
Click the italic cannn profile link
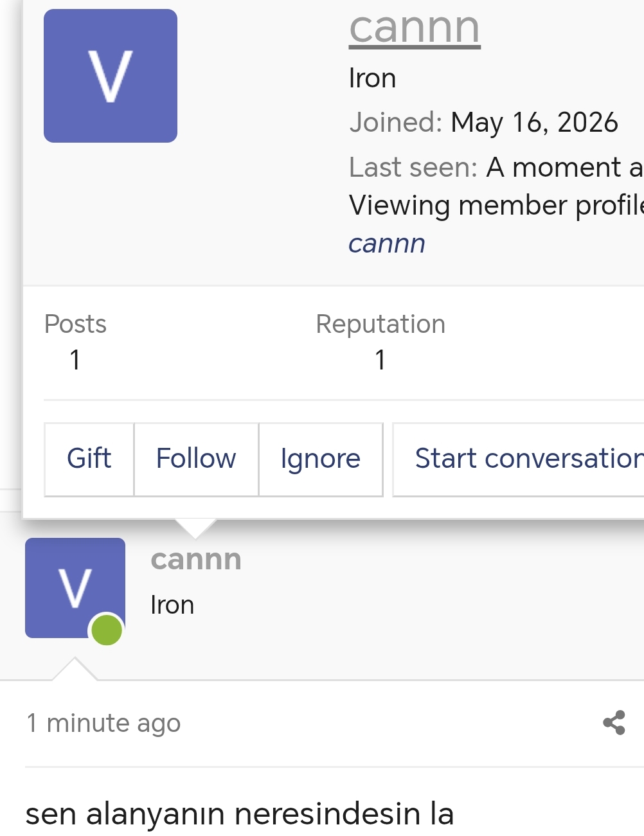[x=387, y=244]
